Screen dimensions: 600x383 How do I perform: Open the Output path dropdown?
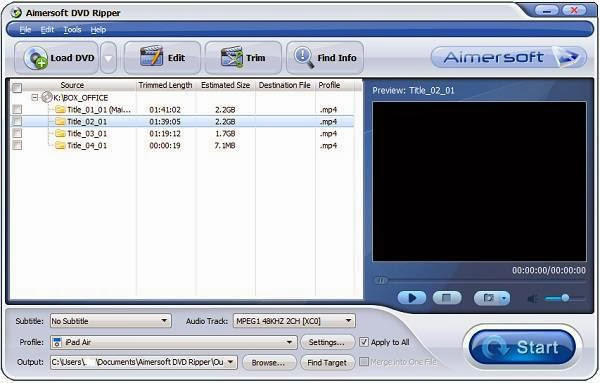231,362
